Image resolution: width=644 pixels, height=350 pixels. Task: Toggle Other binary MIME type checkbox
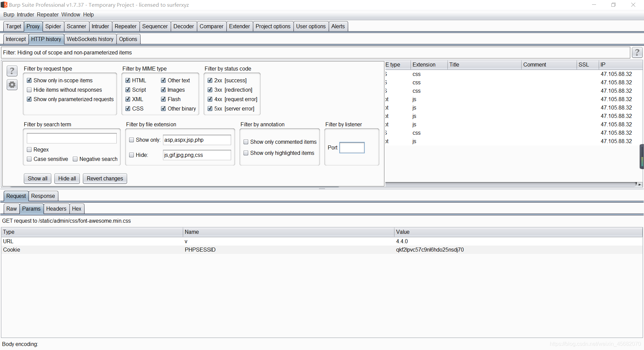(x=163, y=108)
